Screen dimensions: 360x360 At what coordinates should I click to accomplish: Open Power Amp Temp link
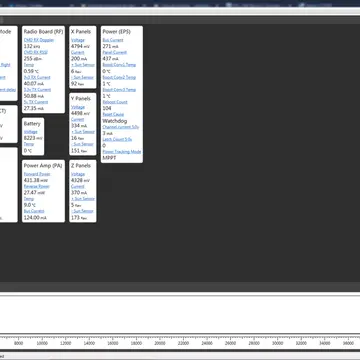29,199
